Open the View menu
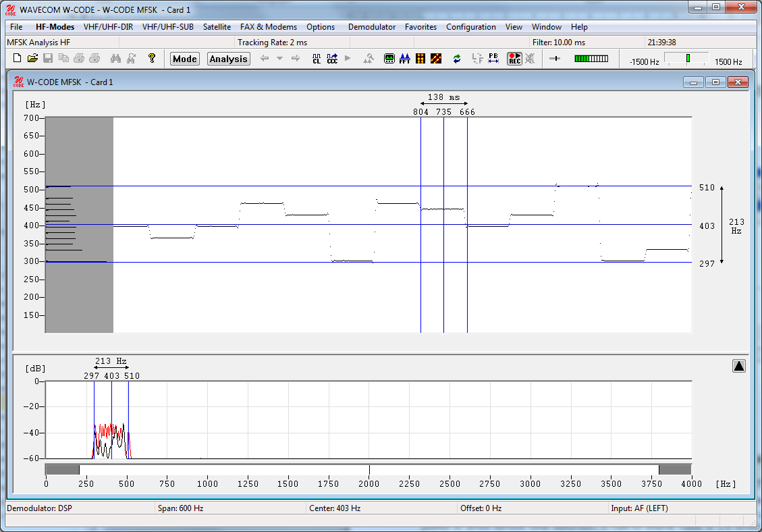762x532 pixels. coord(514,27)
